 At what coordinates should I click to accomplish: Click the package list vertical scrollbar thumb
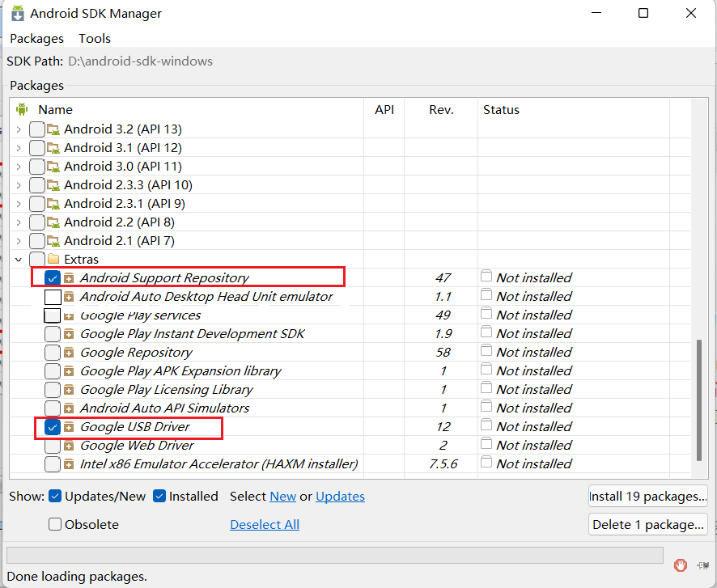click(698, 400)
